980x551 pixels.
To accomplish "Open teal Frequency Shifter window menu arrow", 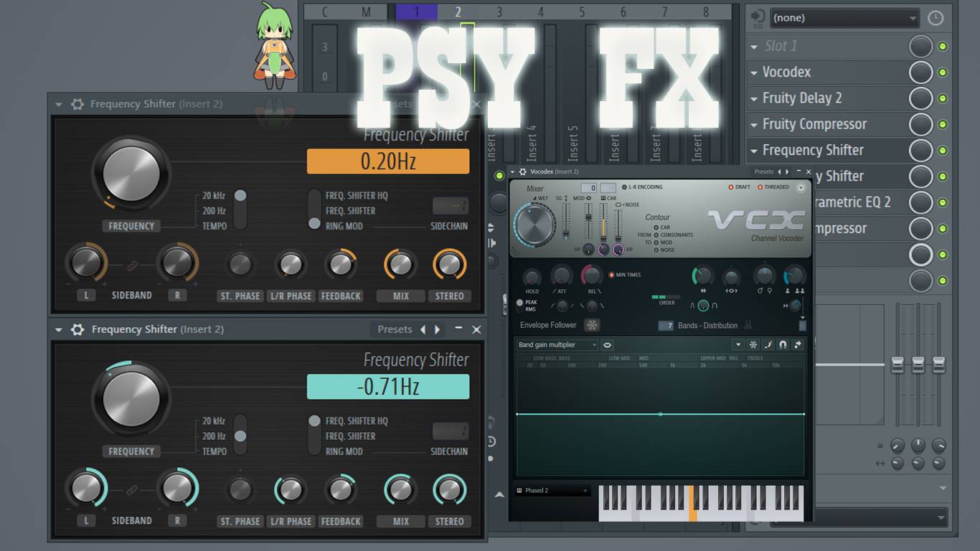I will pos(60,330).
